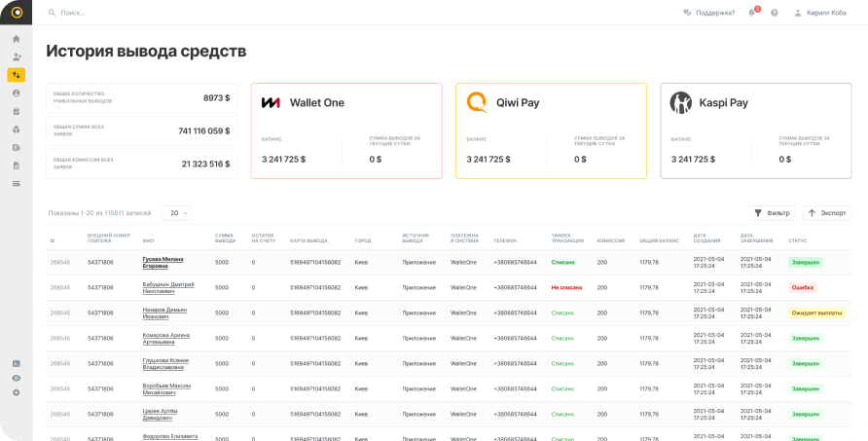Select the Kaspi Pay card

(x=755, y=130)
